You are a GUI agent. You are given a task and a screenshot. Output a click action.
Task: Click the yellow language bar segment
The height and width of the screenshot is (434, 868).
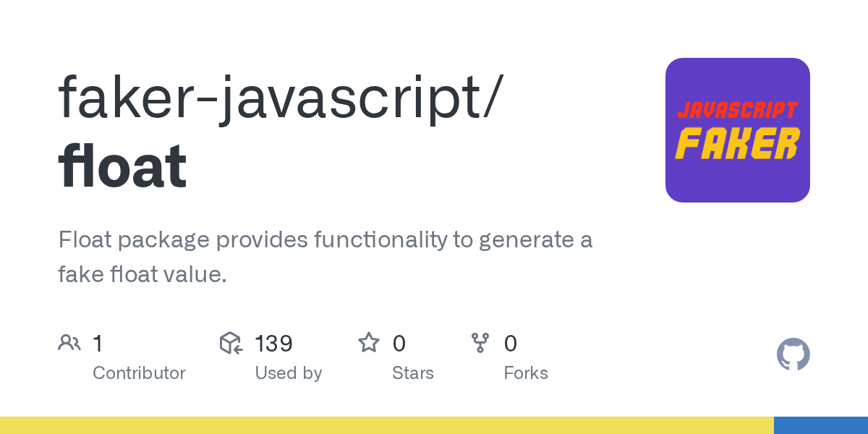386,425
